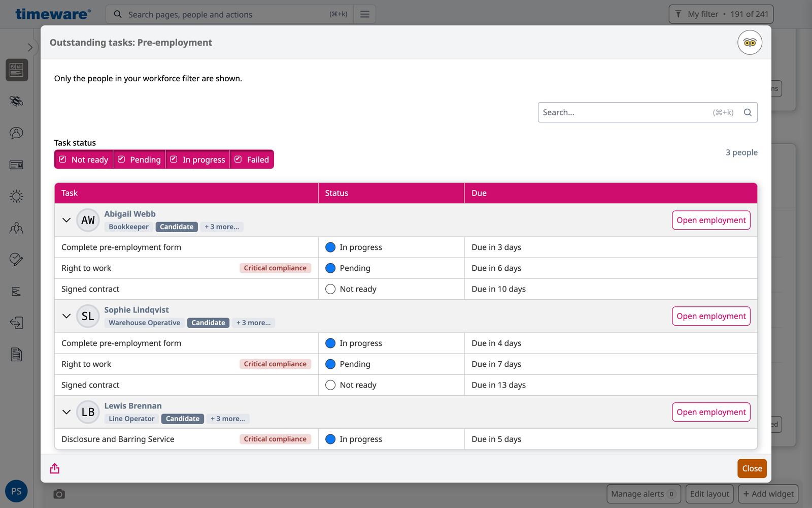Show Abigail Webb's +3 more tags
Image resolution: width=812 pixels, height=508 pixels.
pyautogui.click(x=222, y=227)
